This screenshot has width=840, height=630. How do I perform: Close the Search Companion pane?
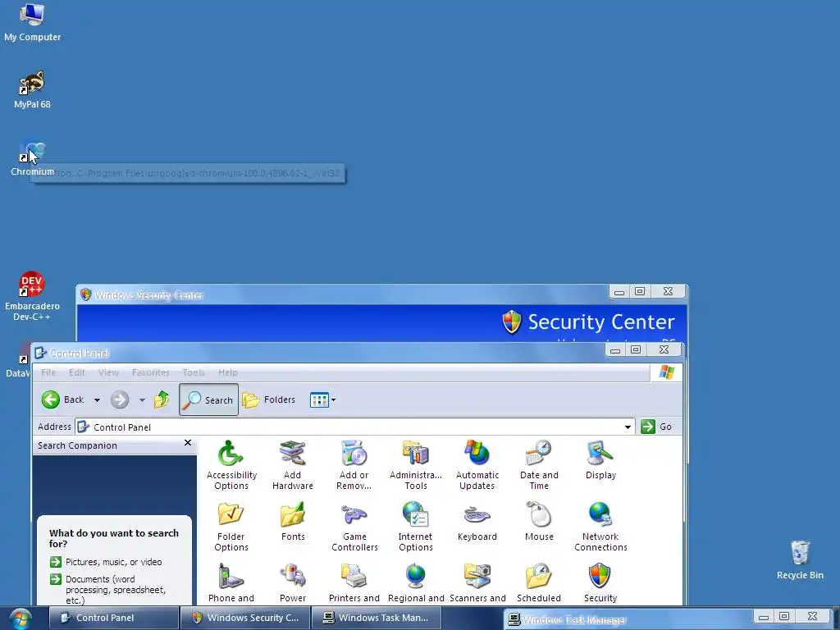pyautogui.click(x=188, y=442)
